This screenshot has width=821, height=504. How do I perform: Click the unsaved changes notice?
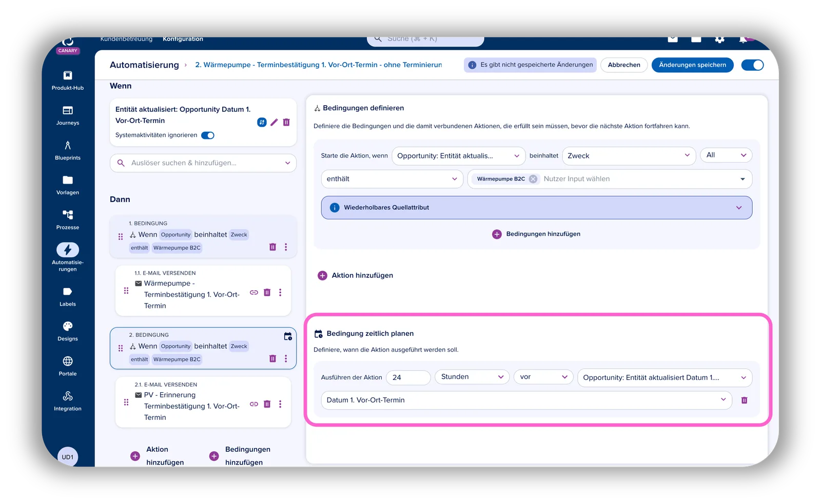[530, 65]
